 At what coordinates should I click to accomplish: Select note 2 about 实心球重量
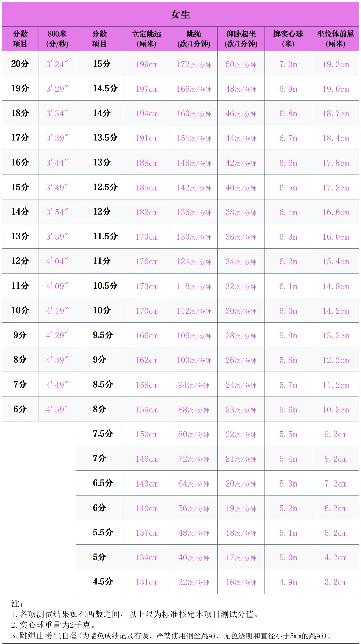[53, 625]
